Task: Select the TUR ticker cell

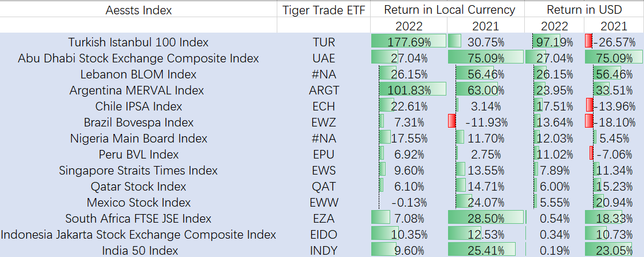Action: (x=324, y=42)
